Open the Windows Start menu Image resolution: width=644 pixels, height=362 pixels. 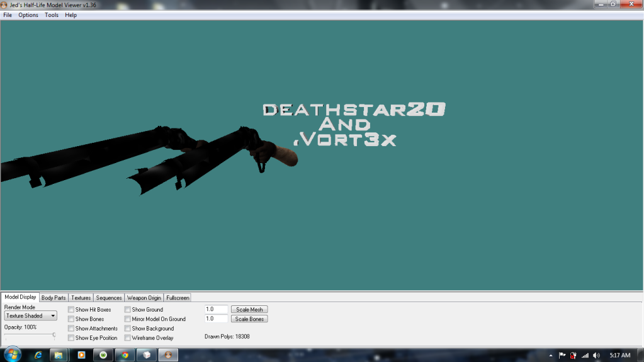click(13, 354)
